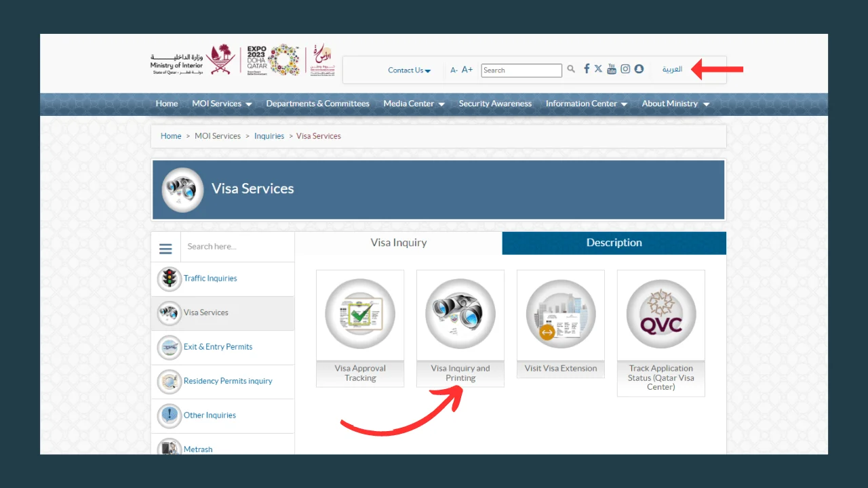Click the Snapchat icon in header
Screen dimensions: 868x488
639,69
